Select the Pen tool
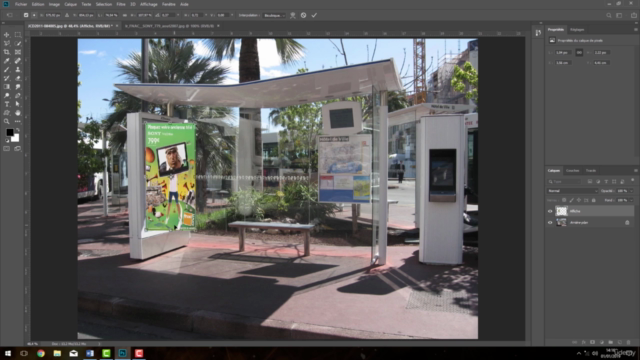 click(x=18, y=95)
